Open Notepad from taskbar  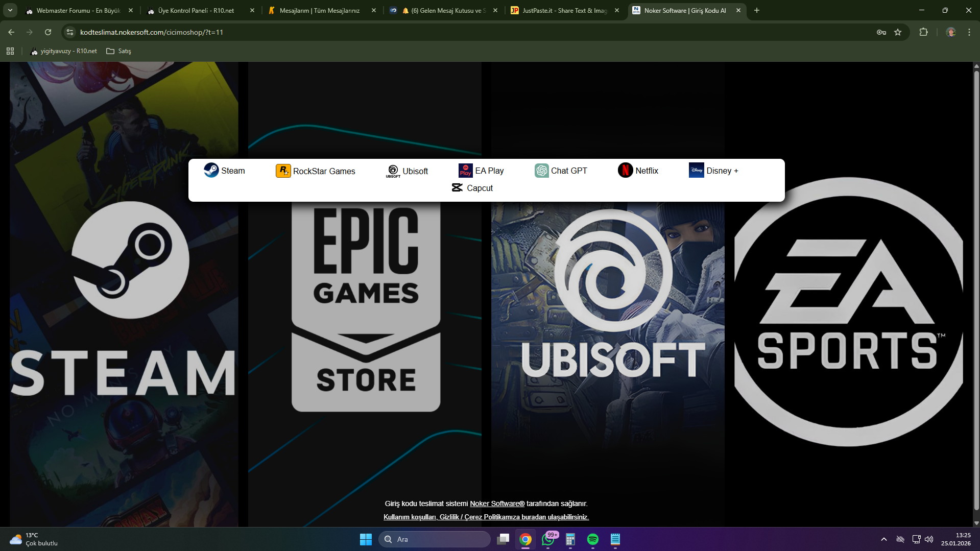tap(615, 539)
